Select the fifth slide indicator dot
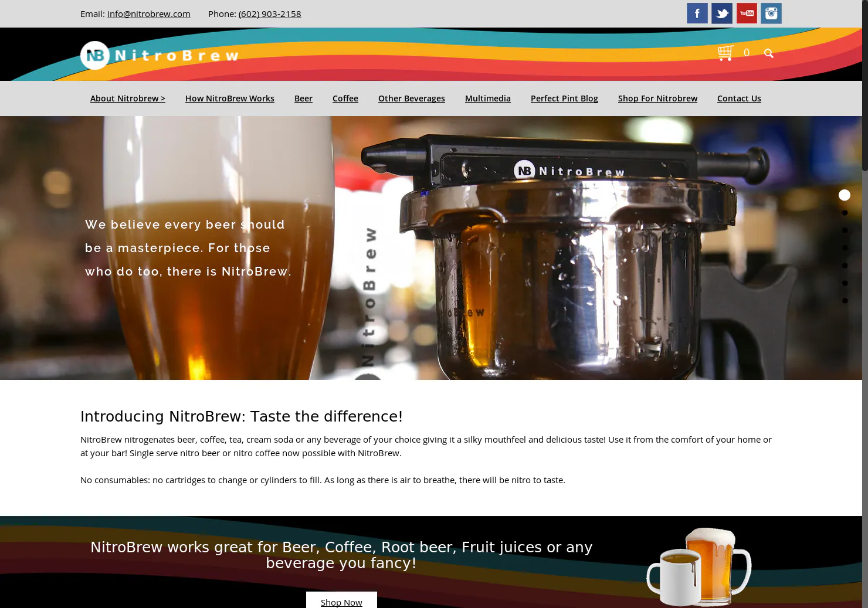Viewport: 868px width, 608px height. pos(845,266)
